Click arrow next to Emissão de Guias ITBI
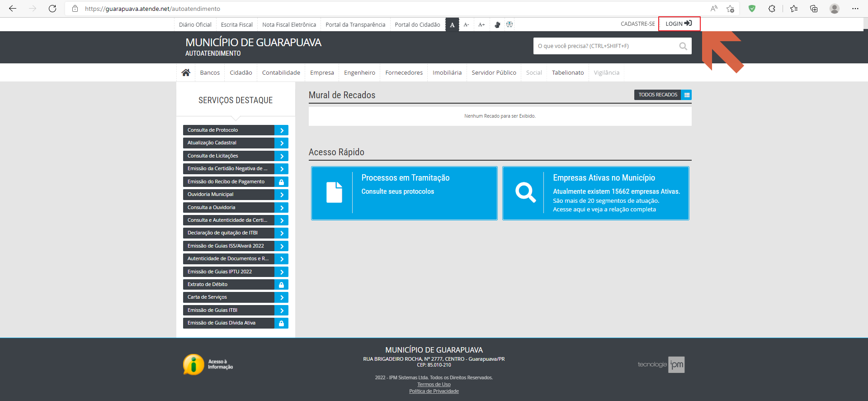This screenshot has height=401, width=868. tap(281, 310)
